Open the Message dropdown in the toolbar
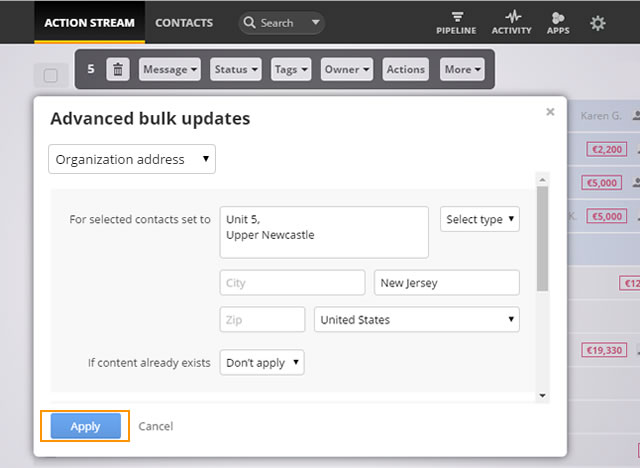Screen dimensions: 640x468 (x=170, y=69)
